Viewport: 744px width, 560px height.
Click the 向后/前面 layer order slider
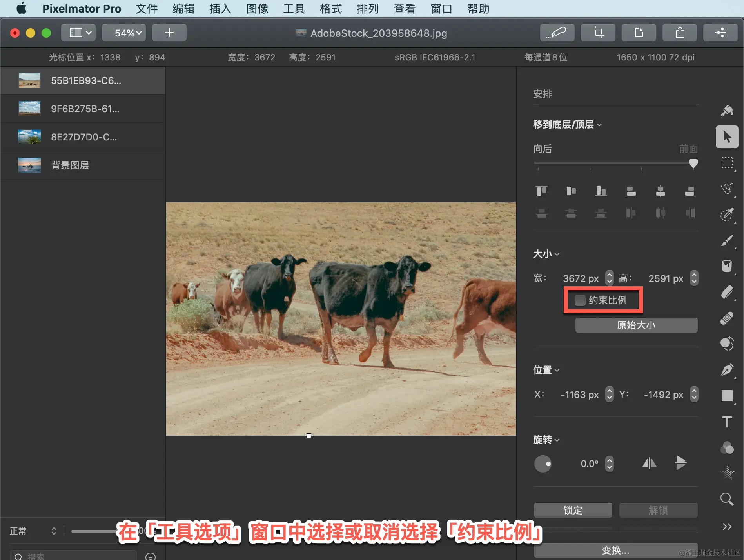(x=615, y=163)
